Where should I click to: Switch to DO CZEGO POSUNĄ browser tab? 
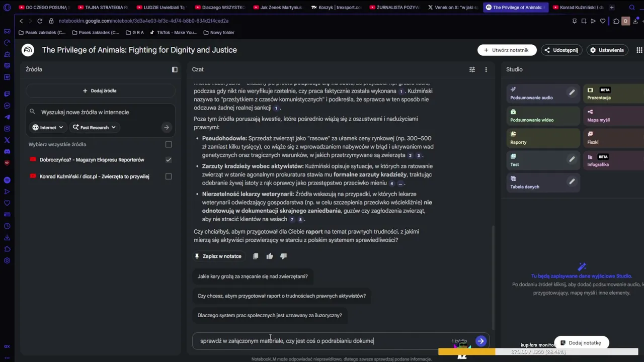click(x=44, y=8)
